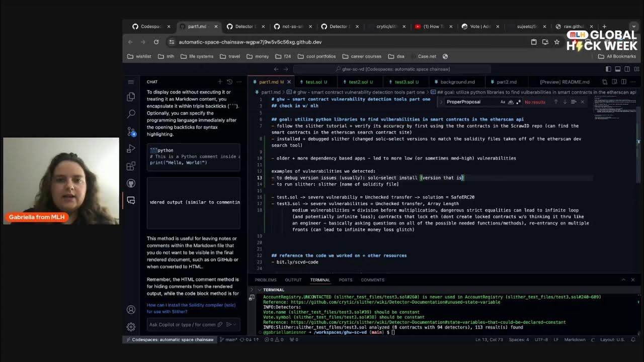Select the Copilot Chat icon in the sidebar
Viewport: 644px width, 362px height.
(x=131, y=200)
